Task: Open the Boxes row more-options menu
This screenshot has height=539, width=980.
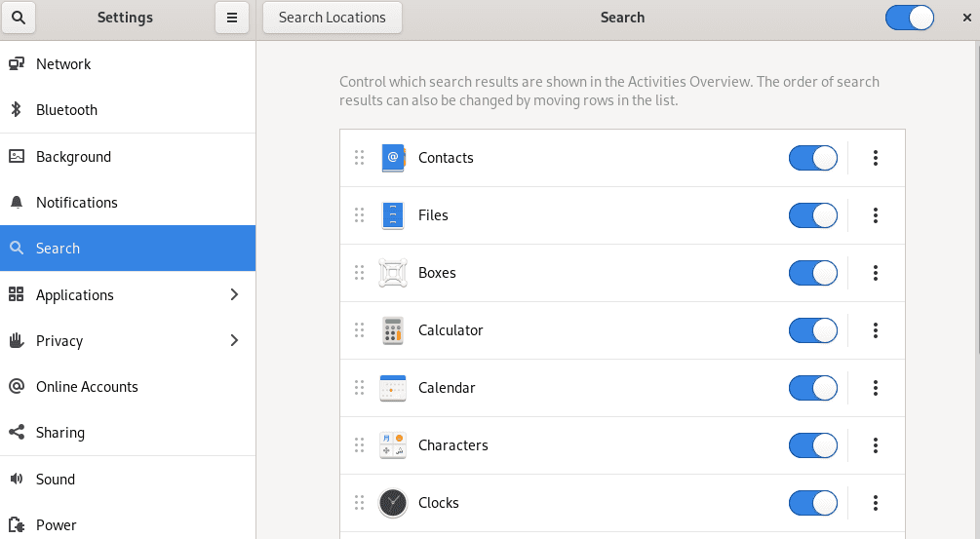Action: [x=876, y=273]
